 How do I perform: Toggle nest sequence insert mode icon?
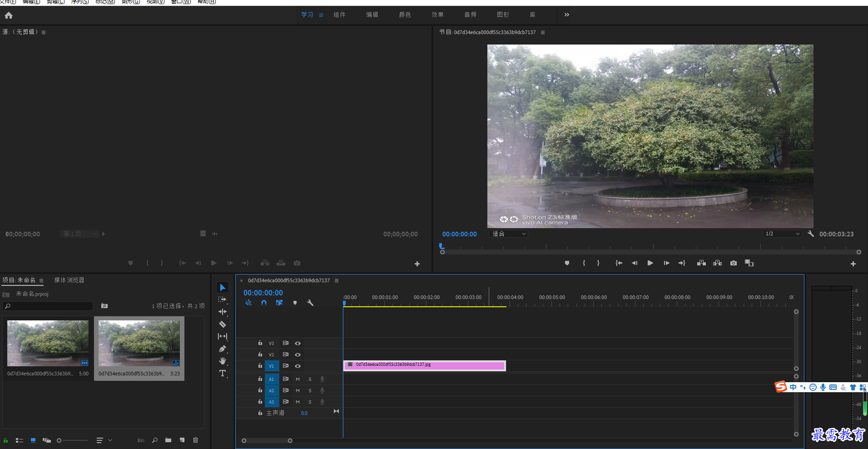click(x=248, y=303)
